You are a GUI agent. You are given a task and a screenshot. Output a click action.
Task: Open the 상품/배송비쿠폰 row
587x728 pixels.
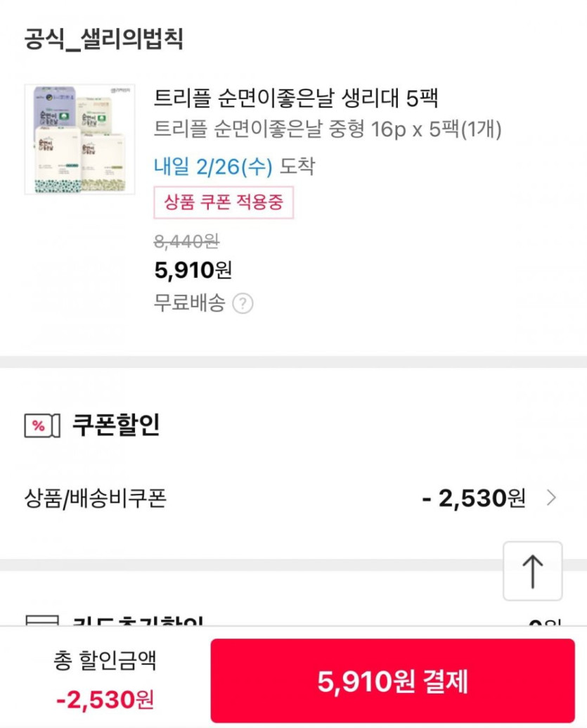pos(96,499)
